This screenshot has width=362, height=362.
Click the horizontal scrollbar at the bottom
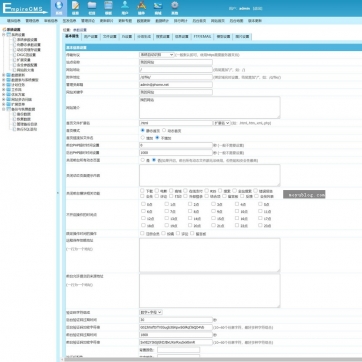pyautogui.click(x=213, y=360)
